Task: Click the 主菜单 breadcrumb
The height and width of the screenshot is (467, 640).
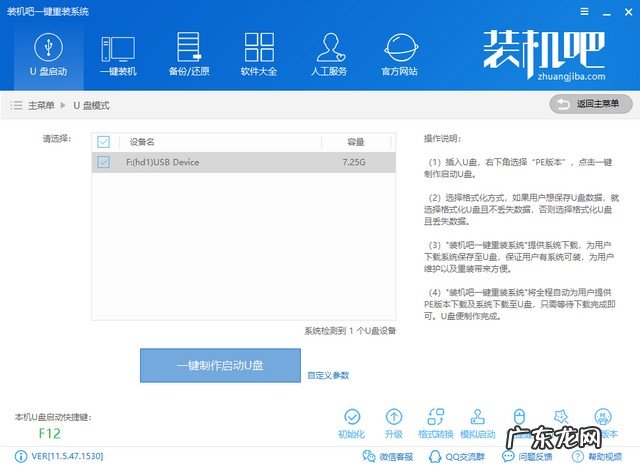Action: coord(41,105)
